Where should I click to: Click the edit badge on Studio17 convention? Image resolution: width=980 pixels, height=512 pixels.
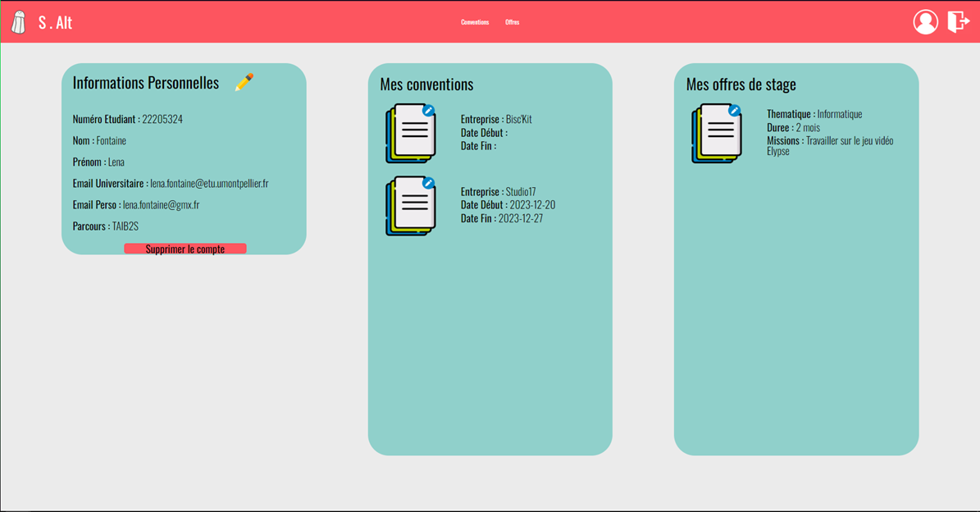428,183
